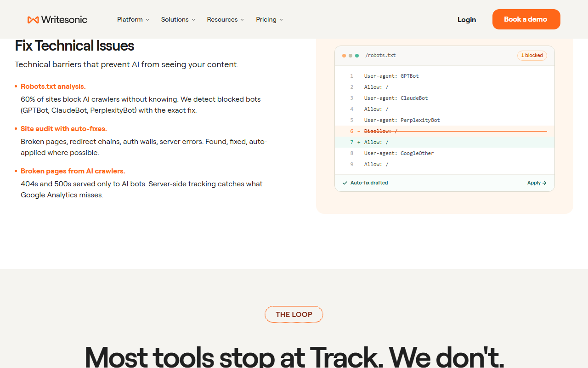Image resolution: width=588 pixels, height=368 pixels.
Task: Click the Auto-fix drafted status text
Action: click(x=369, y=183)
